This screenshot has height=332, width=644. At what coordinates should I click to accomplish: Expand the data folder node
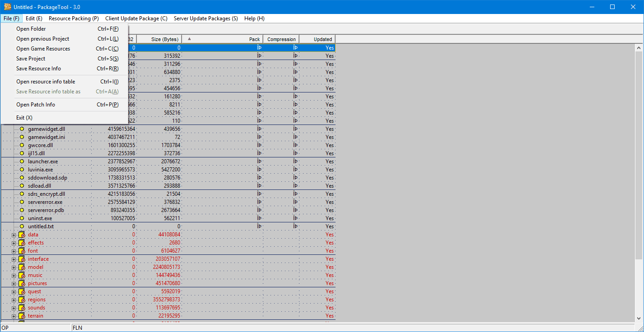14,235
